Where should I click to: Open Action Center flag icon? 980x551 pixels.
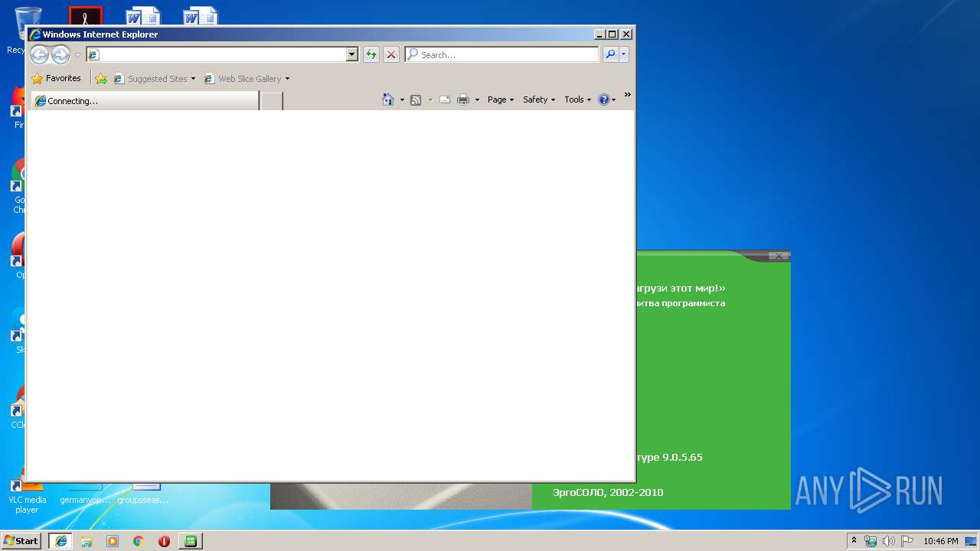(907, 541)
